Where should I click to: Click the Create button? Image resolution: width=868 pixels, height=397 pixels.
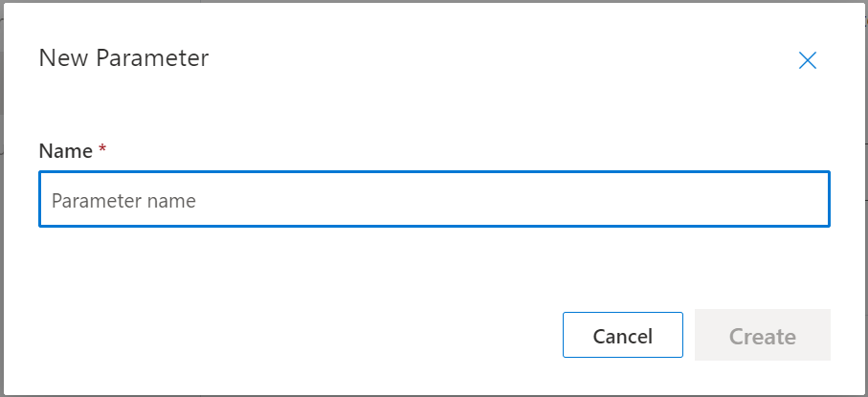tap(762, 336)
